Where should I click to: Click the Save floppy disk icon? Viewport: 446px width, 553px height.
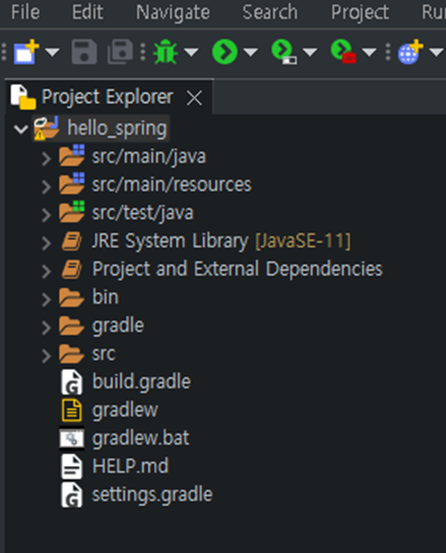click(x=84, y=52)
